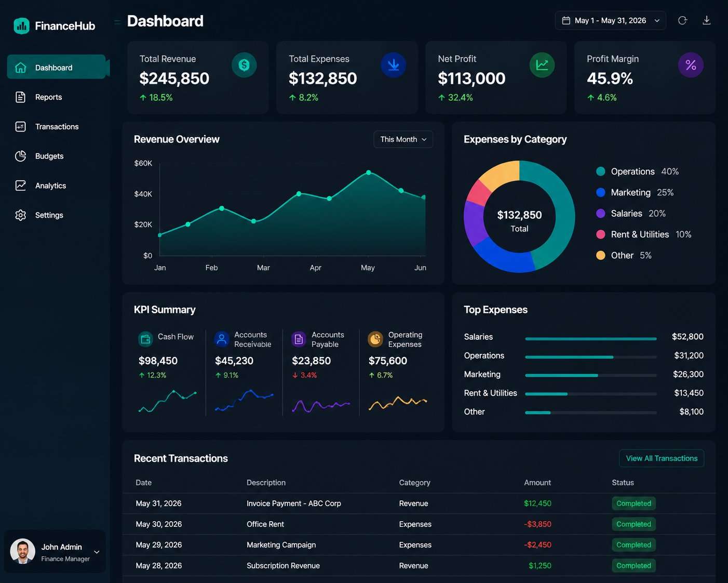This screenshot has height=583, width=728.
Task: Click the Date column header
Action: pyautogui.click(x=144, y=483)
